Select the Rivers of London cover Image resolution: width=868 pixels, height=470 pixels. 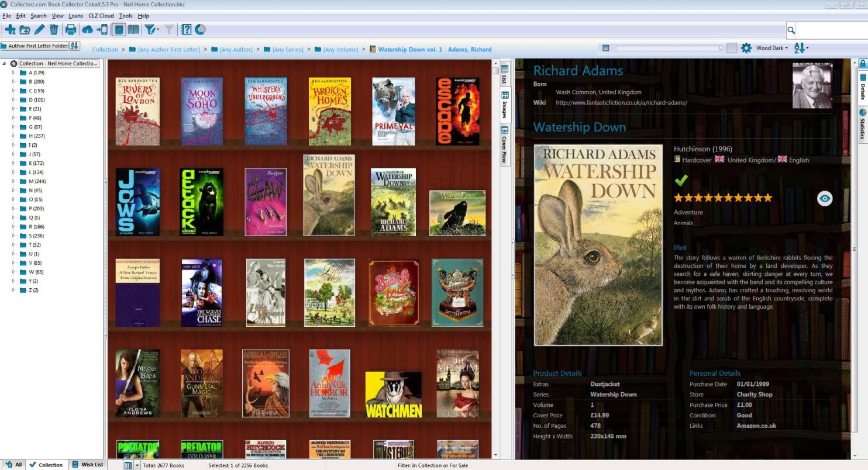[x=137, y=111]
